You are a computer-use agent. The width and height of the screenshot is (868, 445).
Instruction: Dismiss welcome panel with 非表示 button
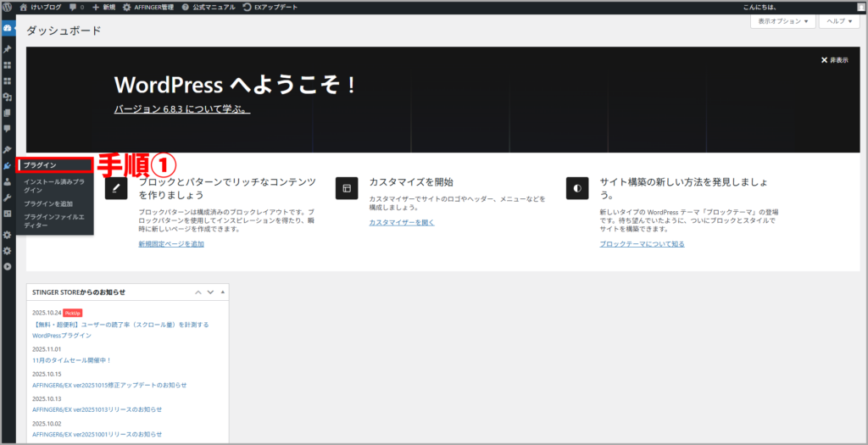point(835,60)
